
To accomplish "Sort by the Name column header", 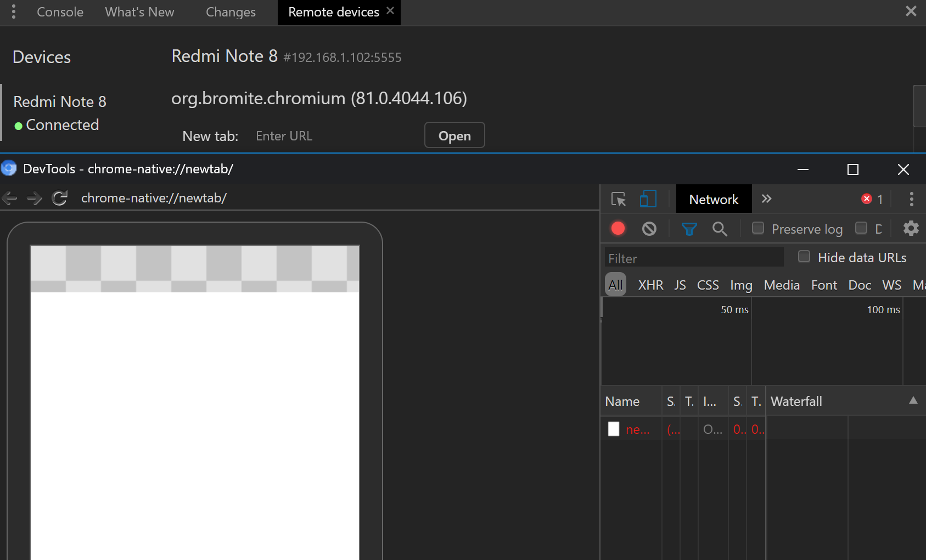I will click(x=631, y=401).
